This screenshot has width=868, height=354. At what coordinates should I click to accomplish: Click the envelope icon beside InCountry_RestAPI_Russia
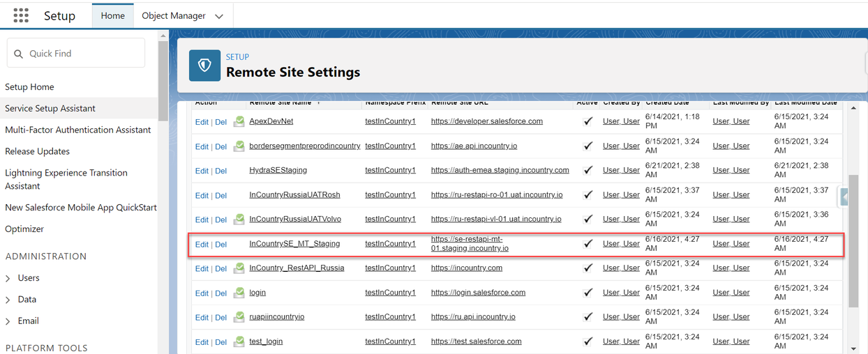coord(239,268)
